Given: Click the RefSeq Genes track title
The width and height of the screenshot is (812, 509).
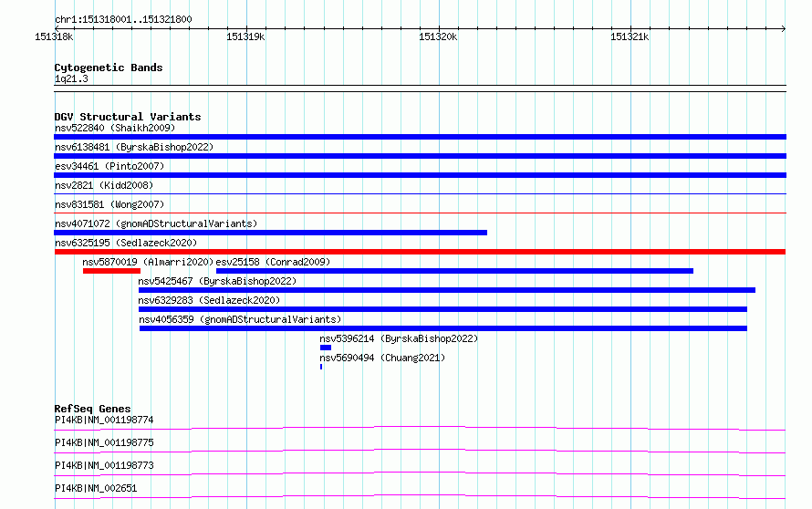Looking at the screenshot, I should coord(92,409).
